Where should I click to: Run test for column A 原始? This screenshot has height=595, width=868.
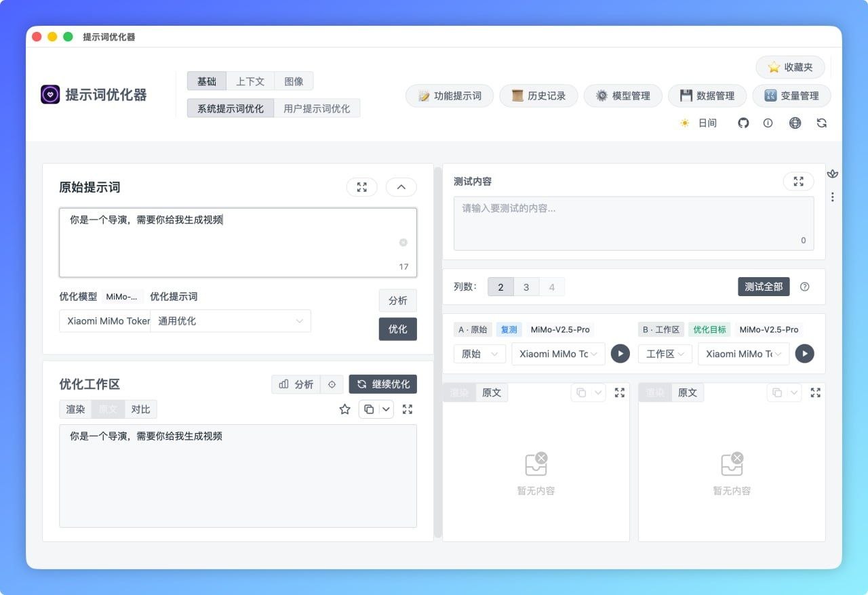click(x=620, y=354)
